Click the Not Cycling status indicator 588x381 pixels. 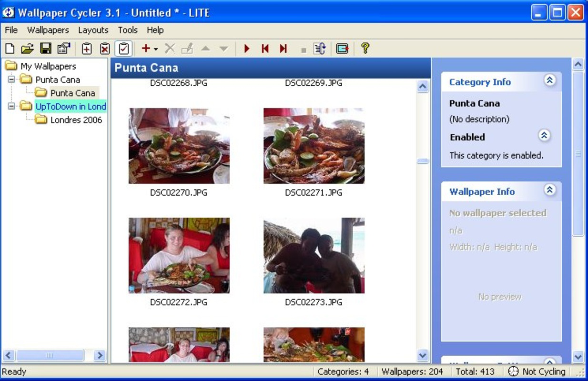click(537, 371)
